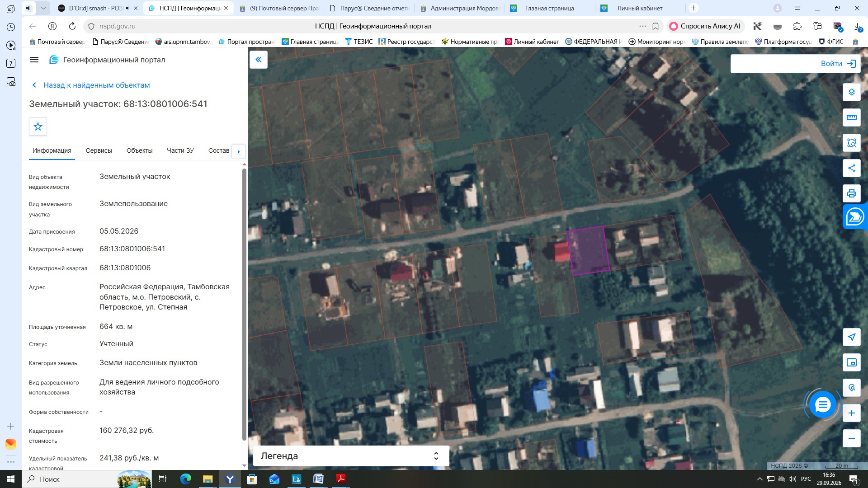Go back via Назад к найденным объектам
Screen dimensions: 868x488
[91, 85]
